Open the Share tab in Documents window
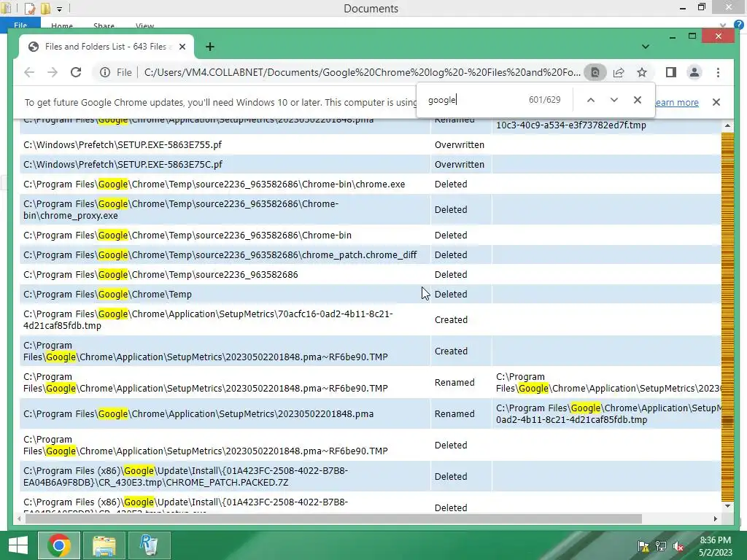The image size is (747, 560). [104, 26]
